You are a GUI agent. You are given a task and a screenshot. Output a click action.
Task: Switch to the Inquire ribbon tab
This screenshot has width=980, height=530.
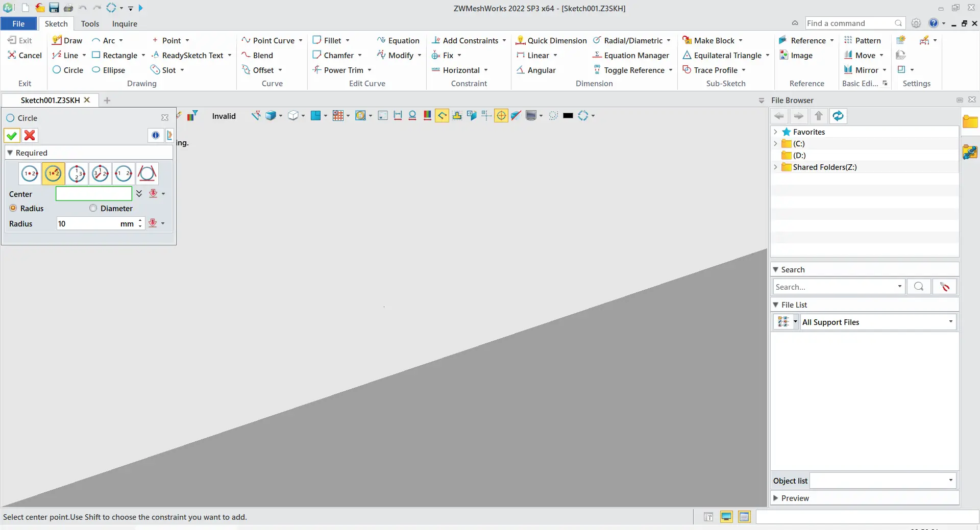(125, 23)
